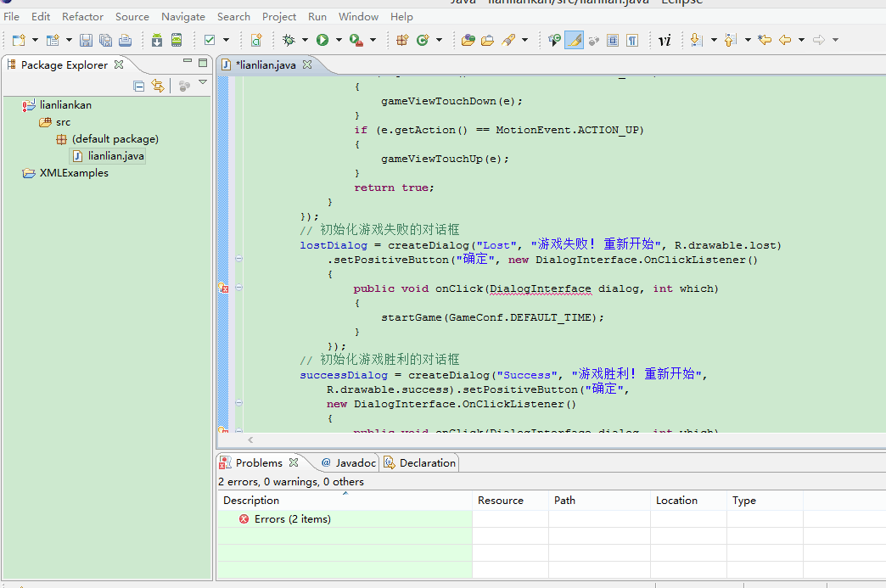Open the New Java Class dropdown arrow
The height and width of the screenshot is (588, 886).
pyautogui.click(x=439, y=40)
